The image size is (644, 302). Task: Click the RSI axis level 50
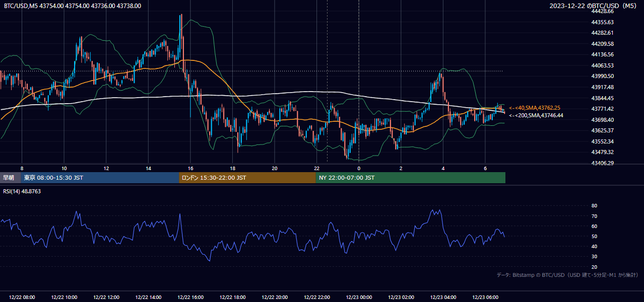pyautogui.click(x=594, y=236)
